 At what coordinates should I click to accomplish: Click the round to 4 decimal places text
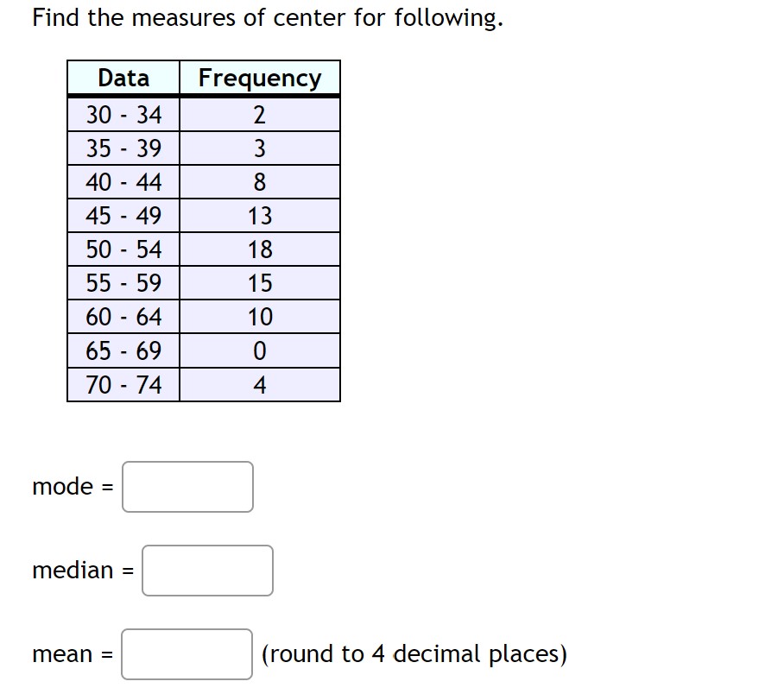pyautogui.click(x=414, y=654)
